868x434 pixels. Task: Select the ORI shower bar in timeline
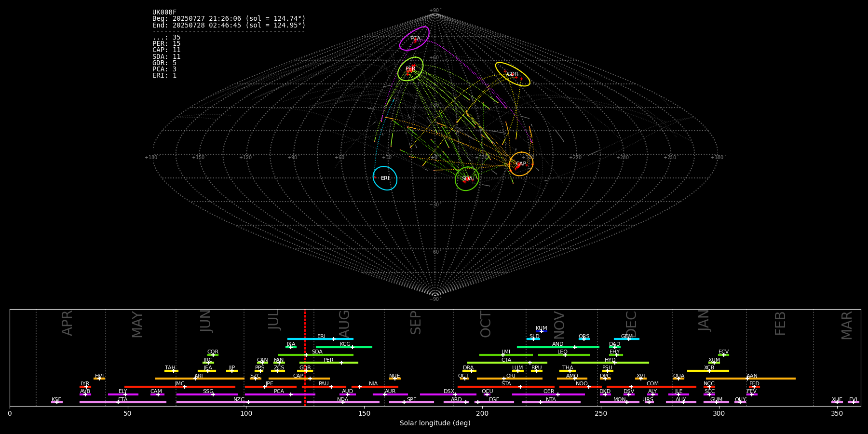click(x=510, y=379)
